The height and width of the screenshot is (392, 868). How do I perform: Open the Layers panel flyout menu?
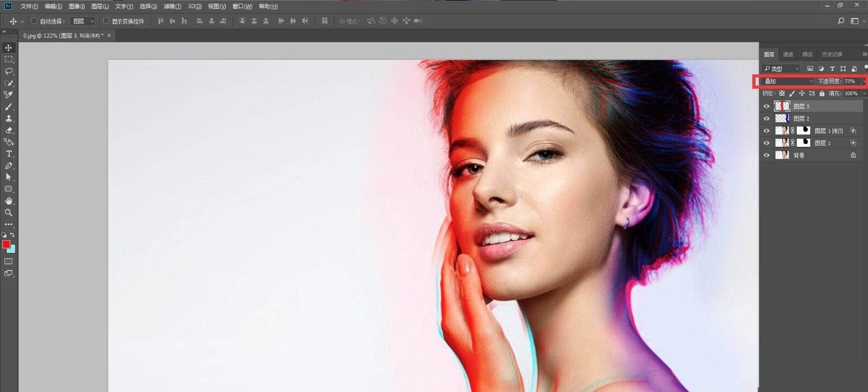click(864, 54)
